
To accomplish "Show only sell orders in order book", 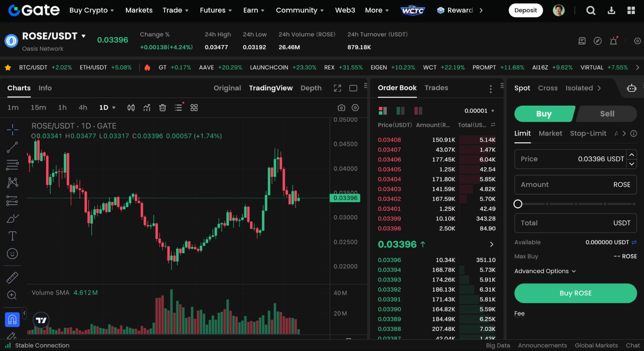I will pyautogui.click(x=418, y=111).
